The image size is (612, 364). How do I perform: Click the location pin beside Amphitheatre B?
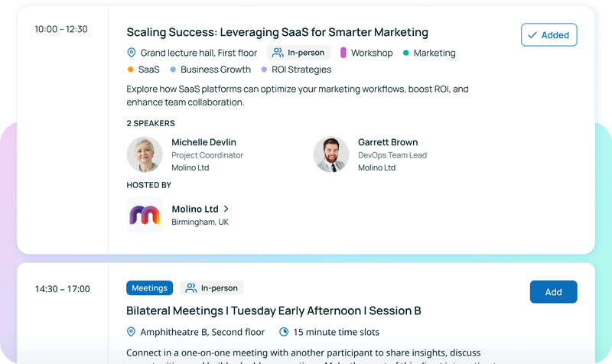click(132, 332)
